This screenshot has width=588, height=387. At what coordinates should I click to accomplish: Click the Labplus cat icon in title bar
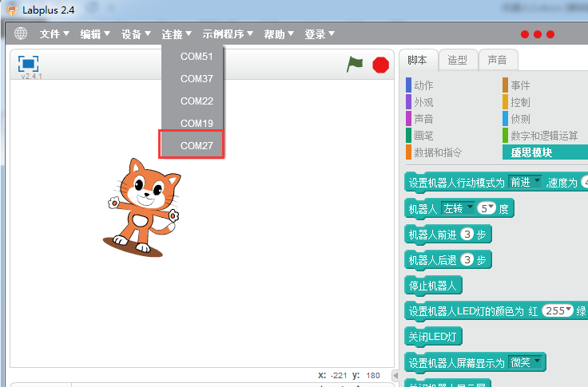[x=12, y=10]
